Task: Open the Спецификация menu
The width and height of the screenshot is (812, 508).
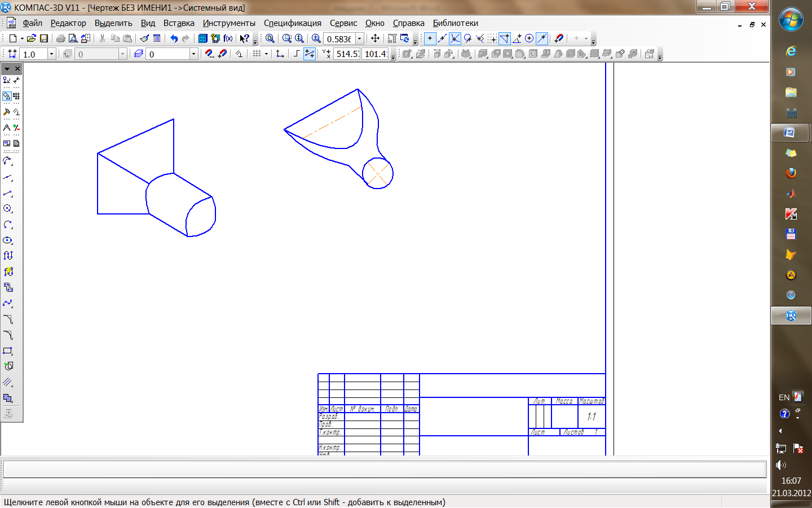Action: point(293,23)
